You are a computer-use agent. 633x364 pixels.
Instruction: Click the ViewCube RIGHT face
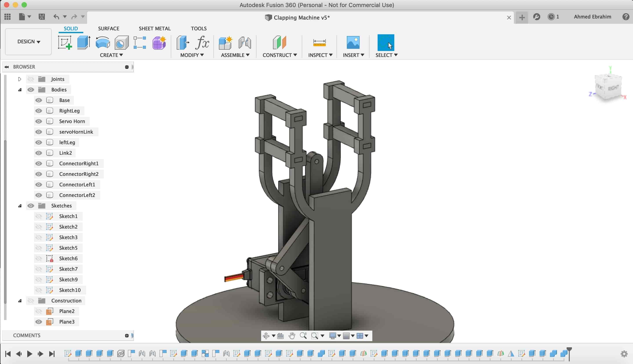pyautogui.click(x=613, y=88)
